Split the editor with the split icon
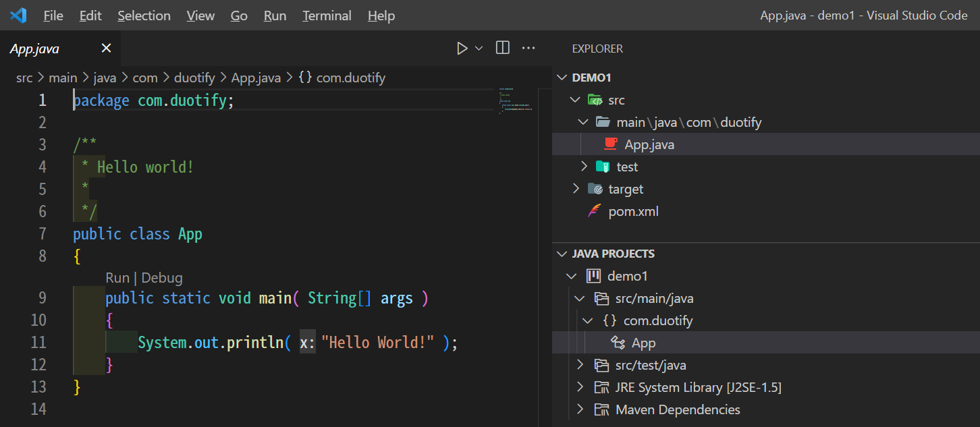The image size is (980, 427). pos(503,48)
